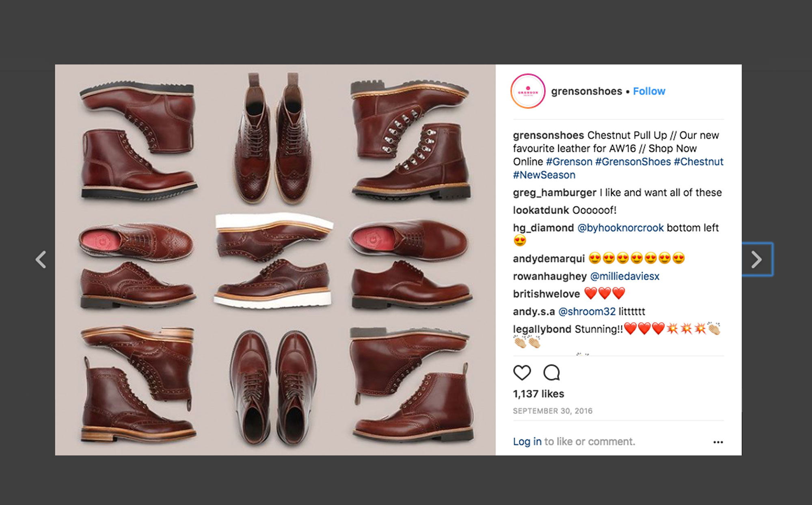
Task: Open the grensonshoes username in header
Action: coord(586,91)
